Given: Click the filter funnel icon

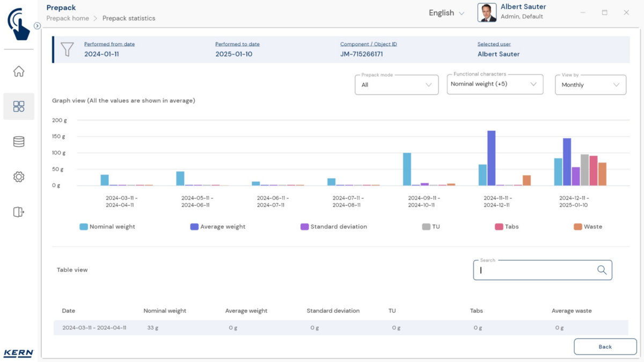Looking at the screenshot, I should (x=67, y=49).
